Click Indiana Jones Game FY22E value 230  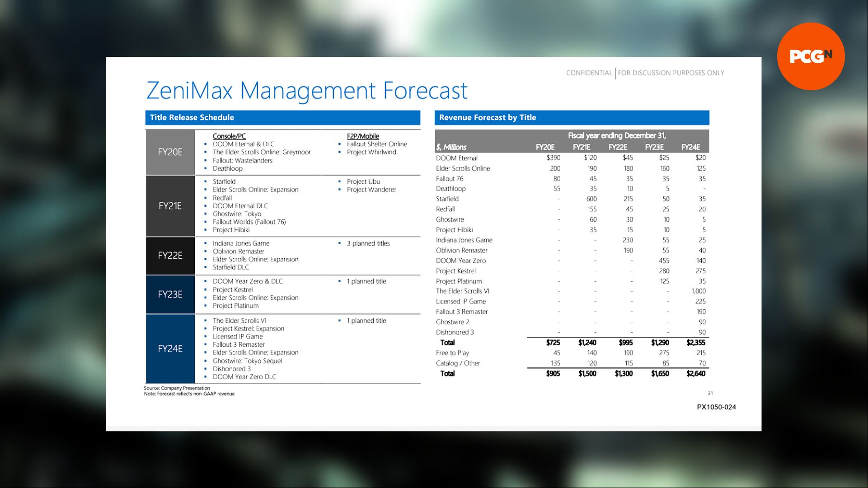[x=628, y=240]
